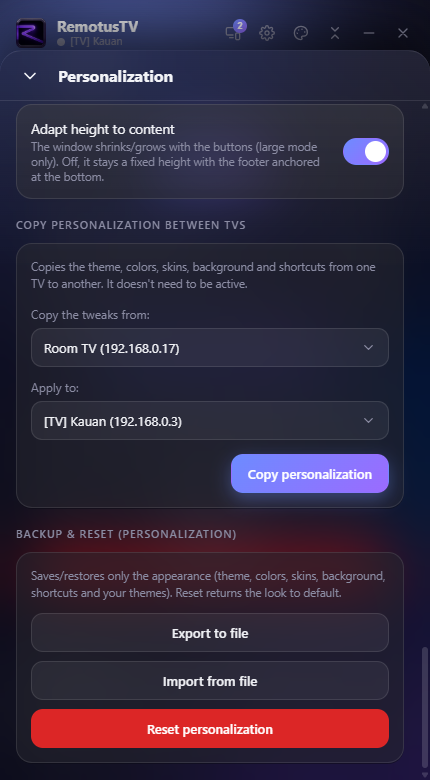The image size is (430, 780).
Task: Click Import from file
Action: tap(210, 681)
